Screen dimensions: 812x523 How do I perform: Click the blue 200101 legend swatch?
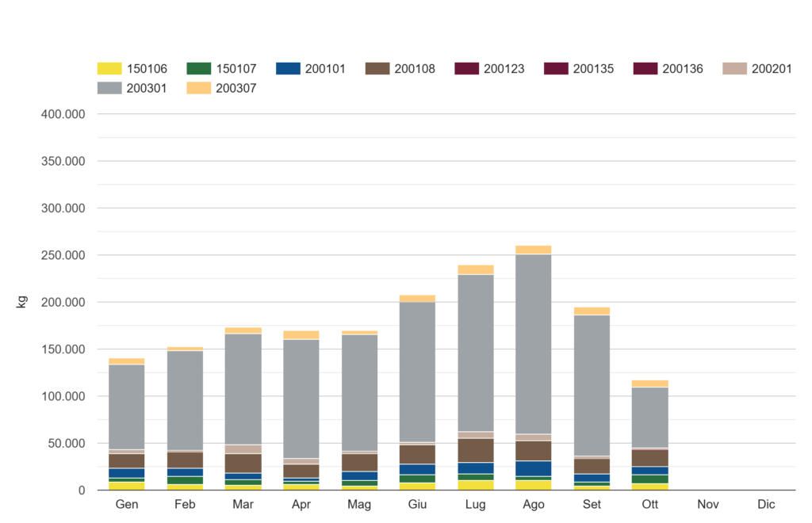(x=288, y=68)
